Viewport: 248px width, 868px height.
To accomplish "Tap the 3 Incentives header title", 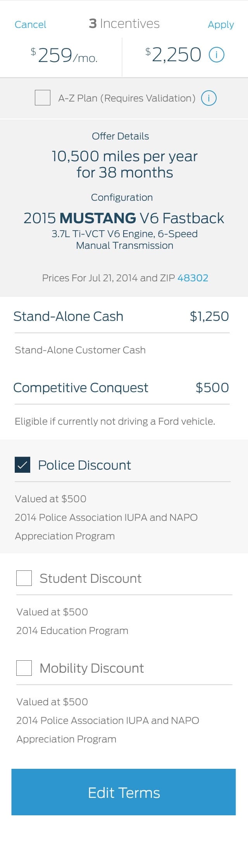I will [x=124, y=24].
